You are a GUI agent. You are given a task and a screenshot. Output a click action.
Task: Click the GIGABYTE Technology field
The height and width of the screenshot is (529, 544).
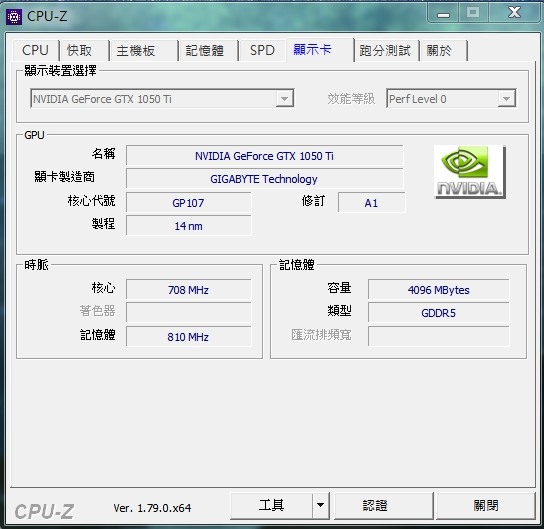(x=264, y=179)
